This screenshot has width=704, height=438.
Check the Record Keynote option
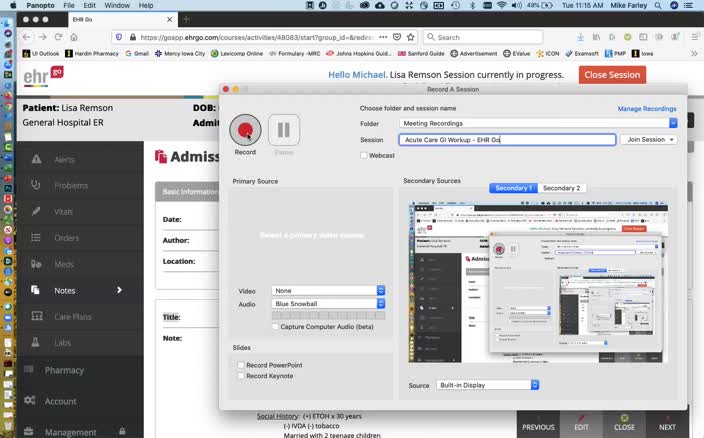tap(241, 376)
